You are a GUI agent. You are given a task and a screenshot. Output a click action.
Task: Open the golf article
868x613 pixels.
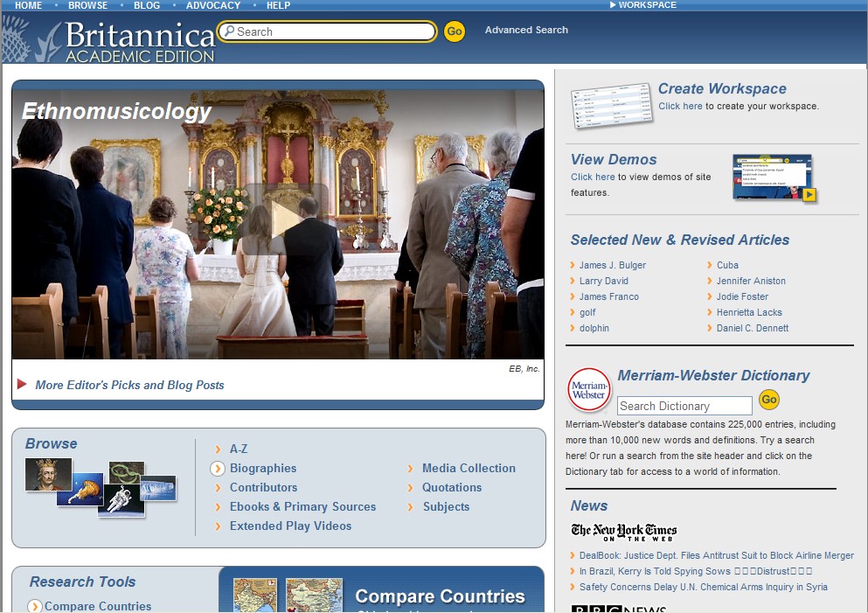pyautogui.click(x=587, y=312)
